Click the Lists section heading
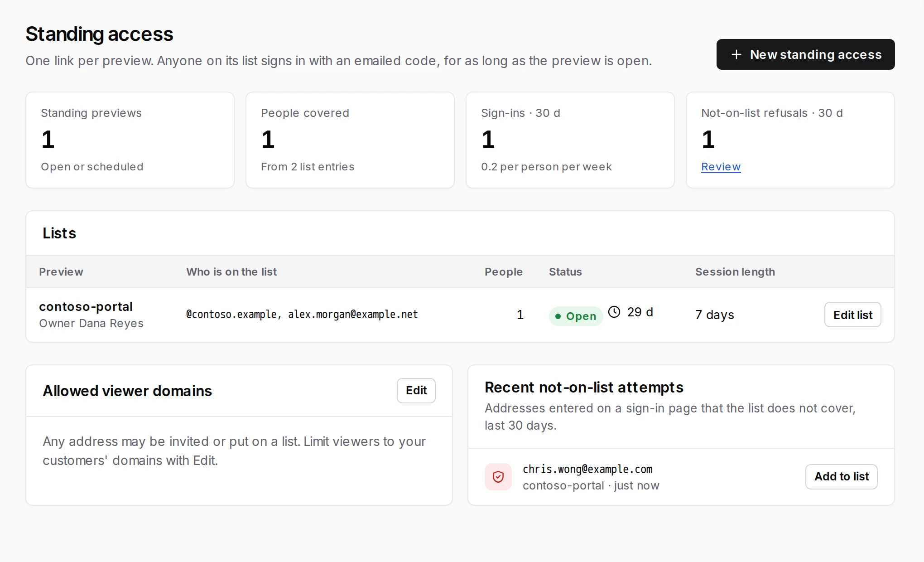 [x=59, y=233]
